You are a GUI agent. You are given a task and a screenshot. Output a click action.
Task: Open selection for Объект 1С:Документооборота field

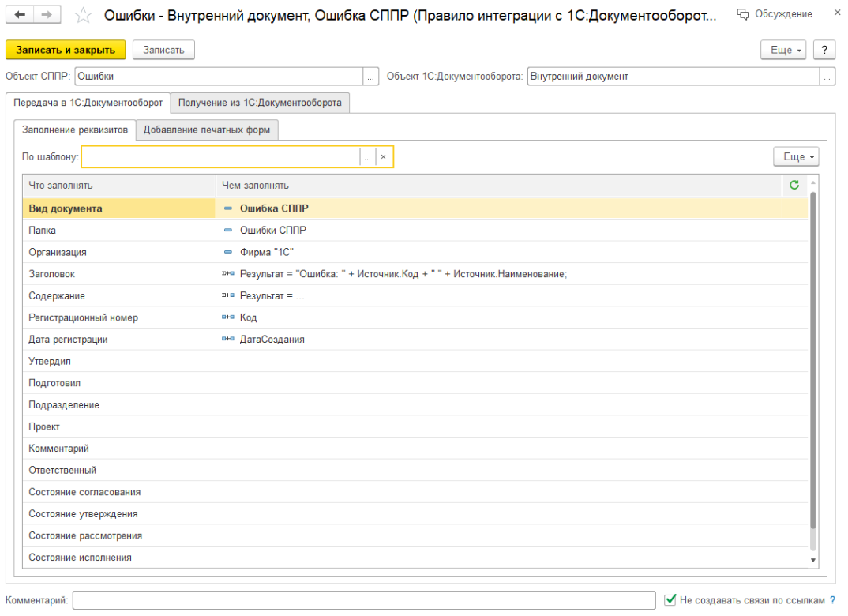click(827, 77)
